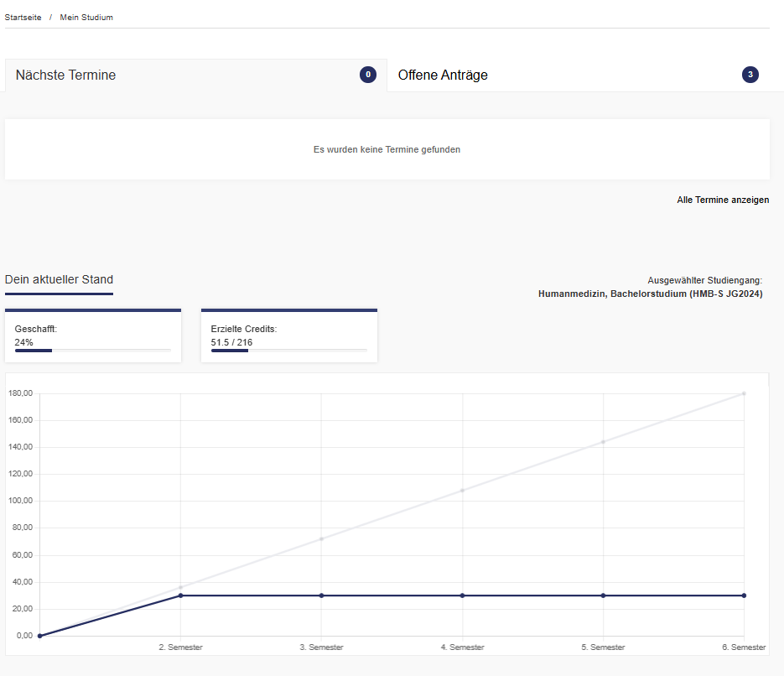Open the Mein Studium breadcrumb
This screenshot has width=784, height=676.
(86, 18)
